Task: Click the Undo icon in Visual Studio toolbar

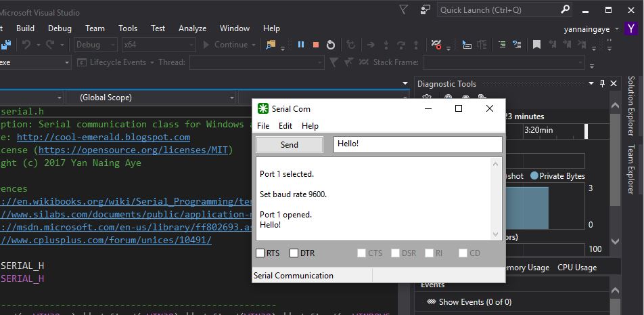Action: tap(26, 45)
